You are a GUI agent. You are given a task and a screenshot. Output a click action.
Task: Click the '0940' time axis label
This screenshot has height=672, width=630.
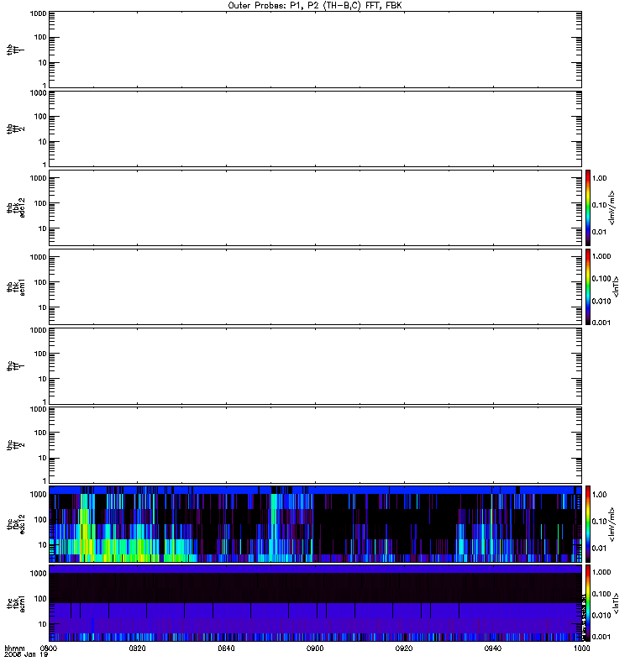[x=493, y=648]
